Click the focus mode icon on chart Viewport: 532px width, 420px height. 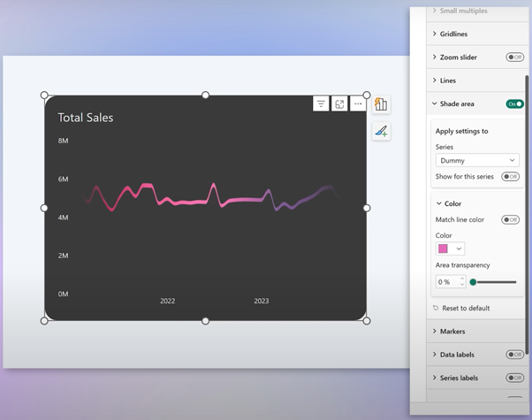coord(339,104)
